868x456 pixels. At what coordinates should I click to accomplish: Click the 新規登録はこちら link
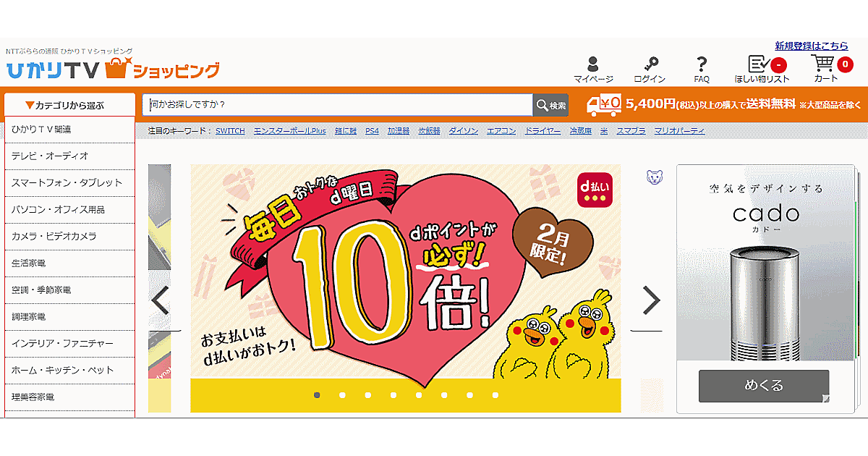pyautogui.click(x=811, y=46)
